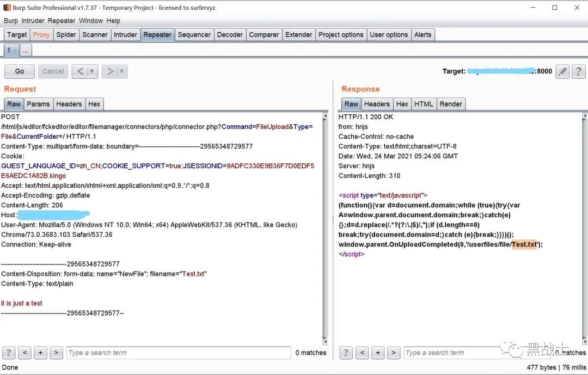Switch to the Decoder tab
The width and height of the screenshot is (588, 375).
point(230,35)
